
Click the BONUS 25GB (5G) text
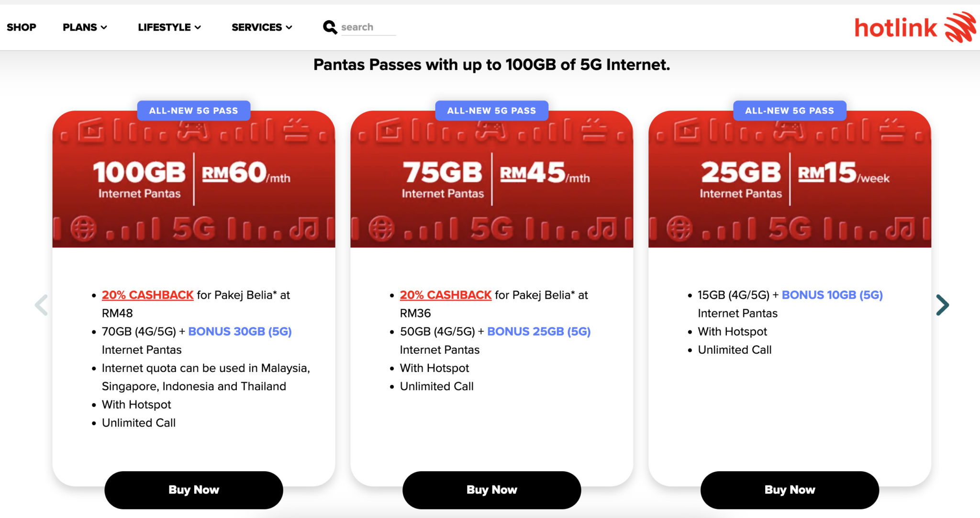tap(539, 331)
